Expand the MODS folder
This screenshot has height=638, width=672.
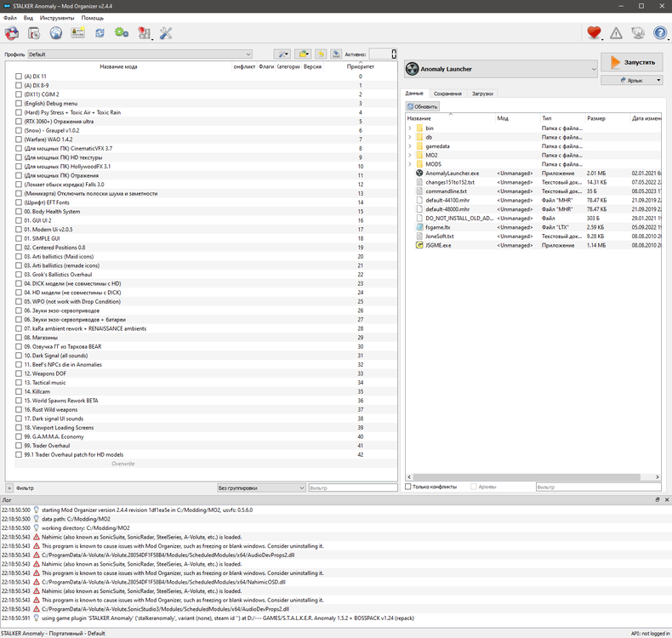pos(410,164)
